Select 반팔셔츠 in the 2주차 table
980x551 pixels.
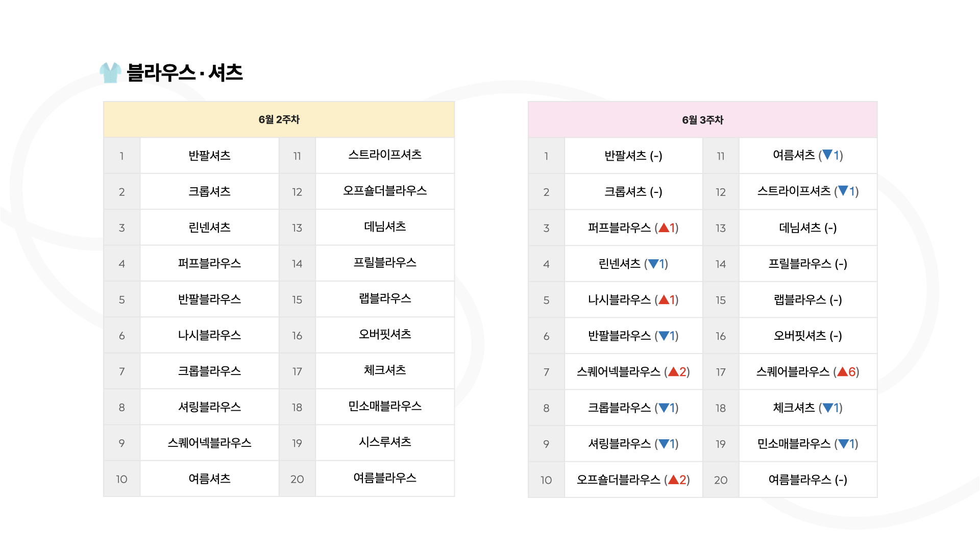209,156
